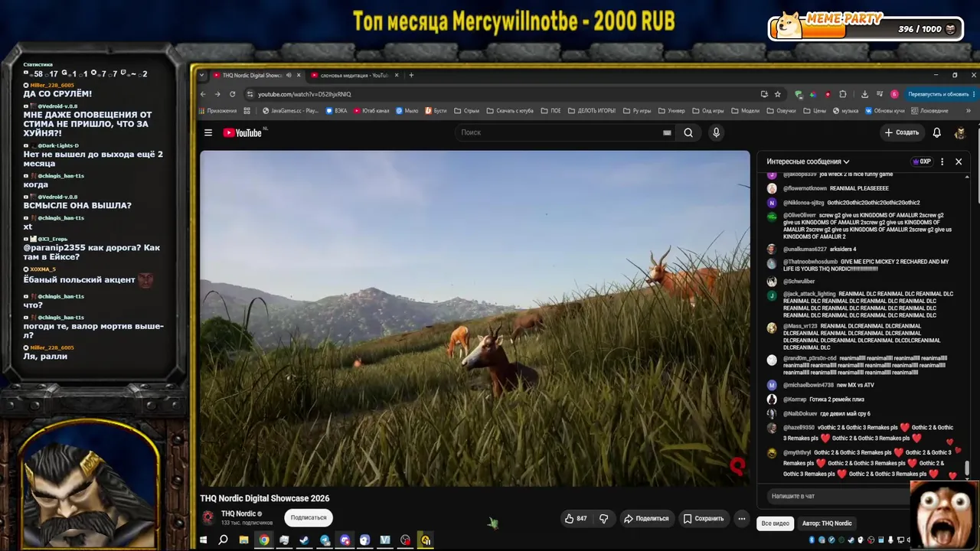Open the Мыло bookmark
This screenshot has width=980, height=551.
(407, 111)
